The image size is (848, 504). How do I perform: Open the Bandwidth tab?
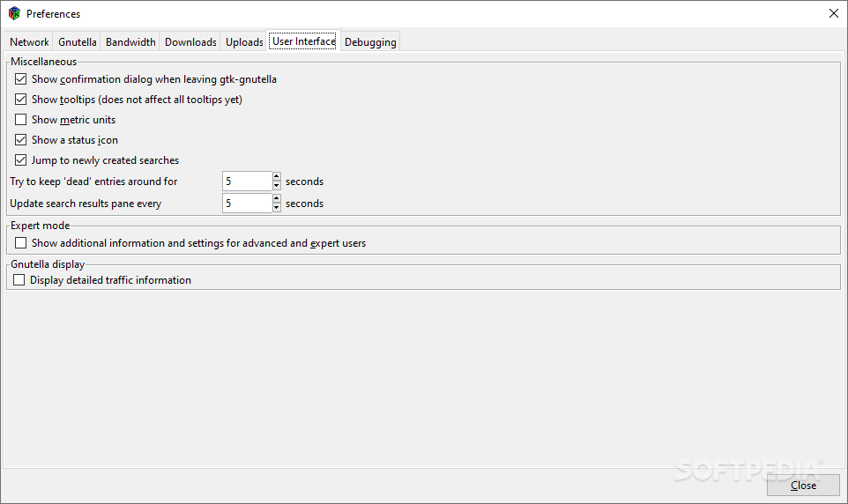130,42
